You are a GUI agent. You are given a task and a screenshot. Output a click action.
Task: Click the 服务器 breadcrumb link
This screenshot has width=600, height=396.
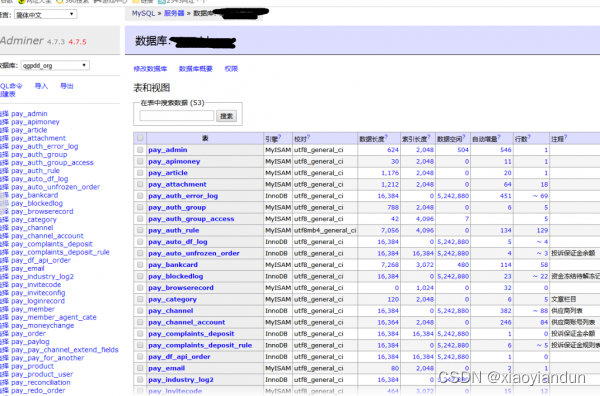(x=174, y=13)
